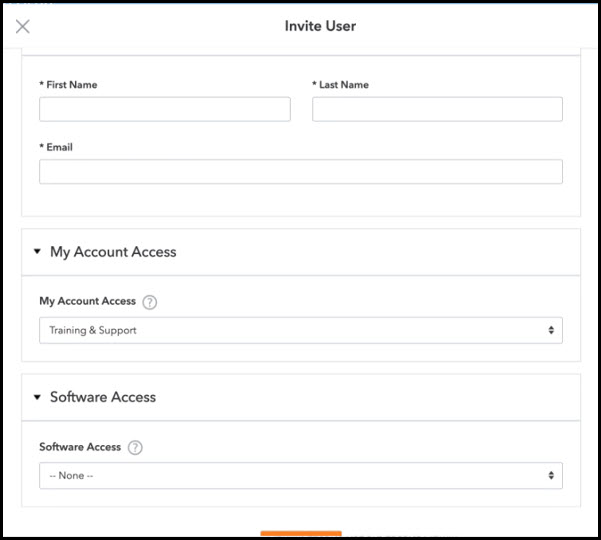Click the My Account Access section heading
This screenshot has width=601, height=540.
click(113, 252)
